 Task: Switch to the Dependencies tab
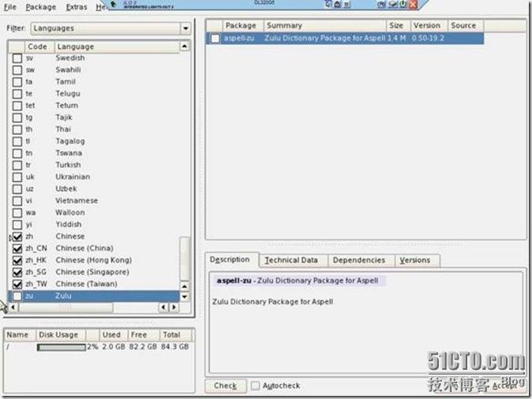359,260
